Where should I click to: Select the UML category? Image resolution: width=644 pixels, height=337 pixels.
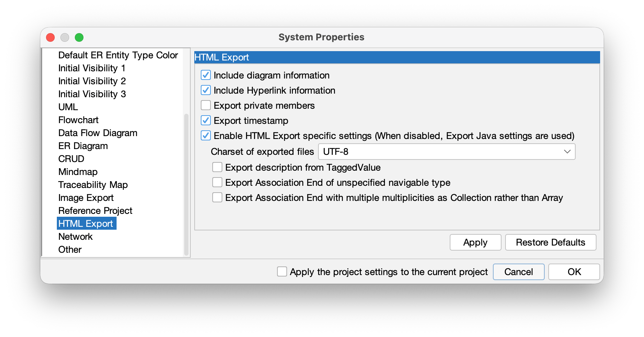[x=68, y=107]
